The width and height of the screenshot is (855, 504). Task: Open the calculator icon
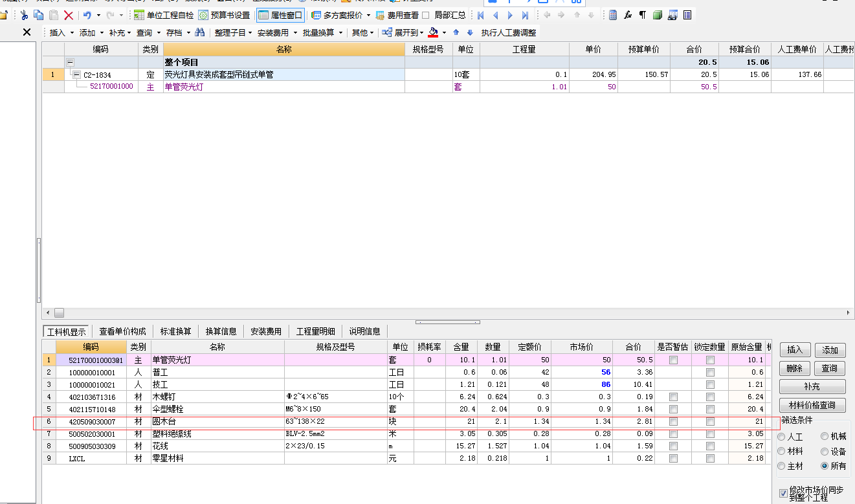(x=613, y=15)
